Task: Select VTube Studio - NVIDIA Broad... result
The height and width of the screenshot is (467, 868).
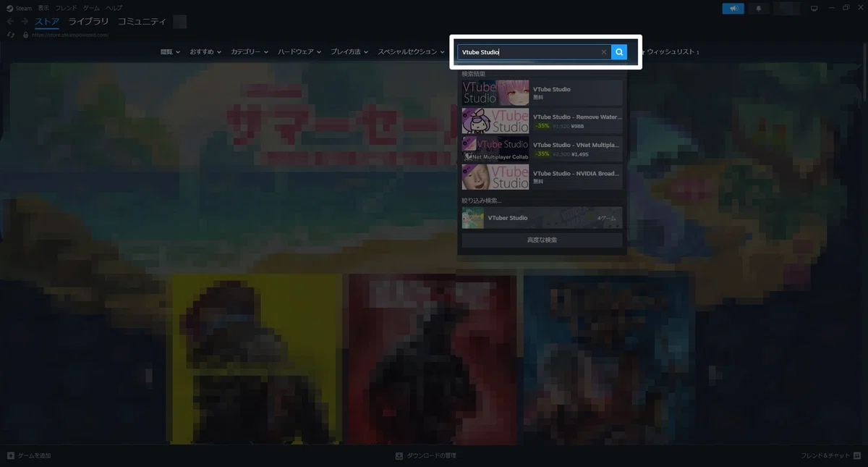Action: coord(542,177)
